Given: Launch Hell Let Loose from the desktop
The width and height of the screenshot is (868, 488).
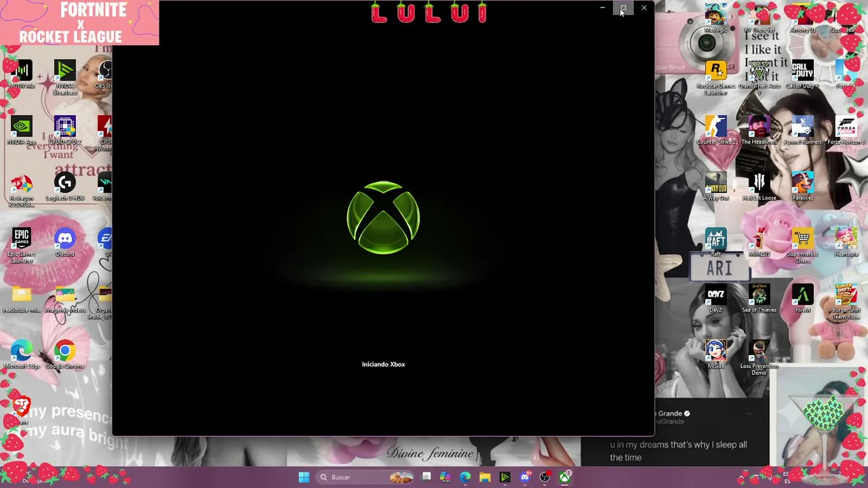Looking at the screenshot, I should [759, 187].
